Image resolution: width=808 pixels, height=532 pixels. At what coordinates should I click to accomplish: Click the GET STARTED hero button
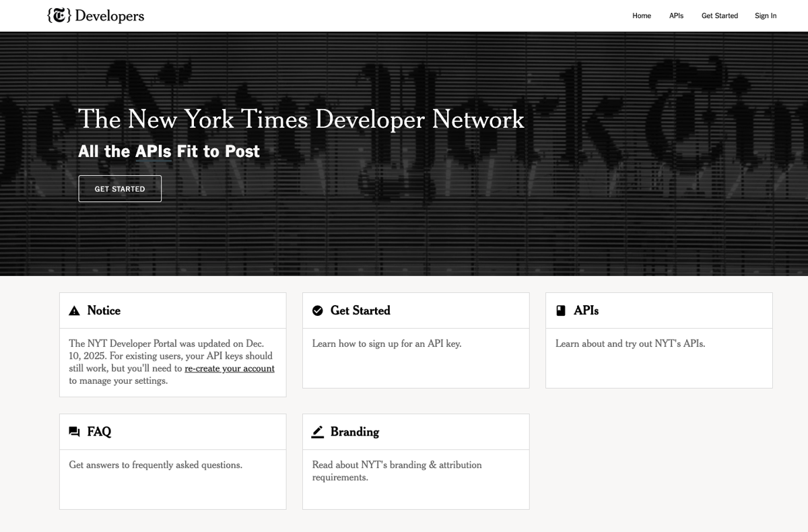[x=120, y=189]
